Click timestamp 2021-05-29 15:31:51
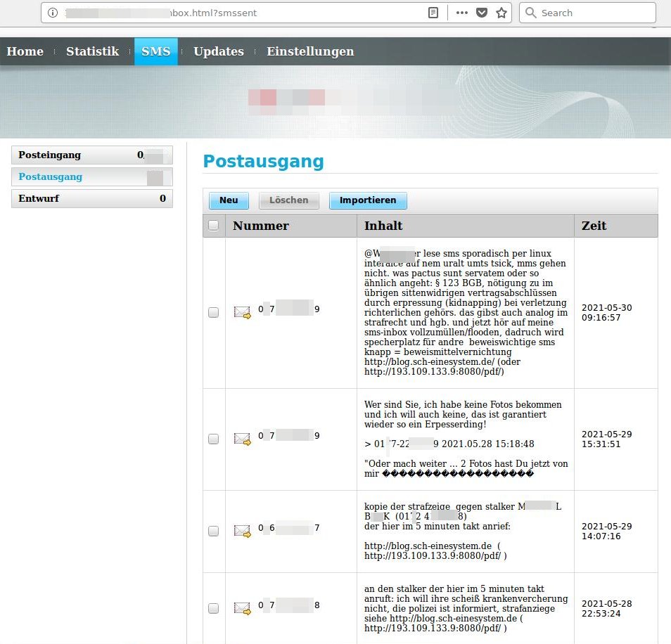 coord(606,439)
